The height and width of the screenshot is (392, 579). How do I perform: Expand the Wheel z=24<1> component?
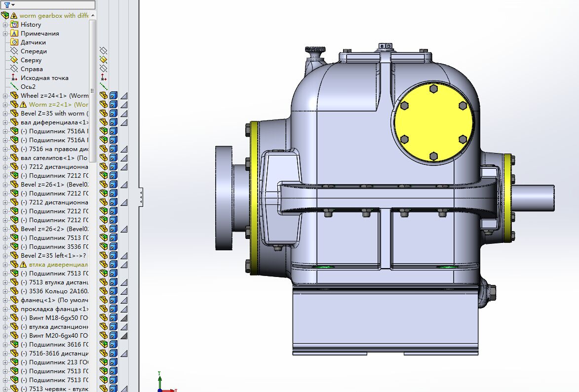click(x=5, y=96)
